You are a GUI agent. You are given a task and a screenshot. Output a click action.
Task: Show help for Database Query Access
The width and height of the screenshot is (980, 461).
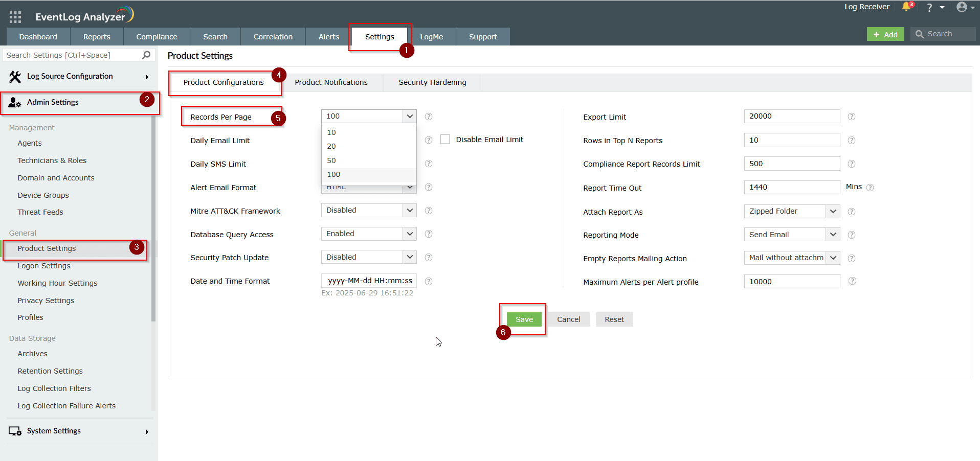pos(429,234)
